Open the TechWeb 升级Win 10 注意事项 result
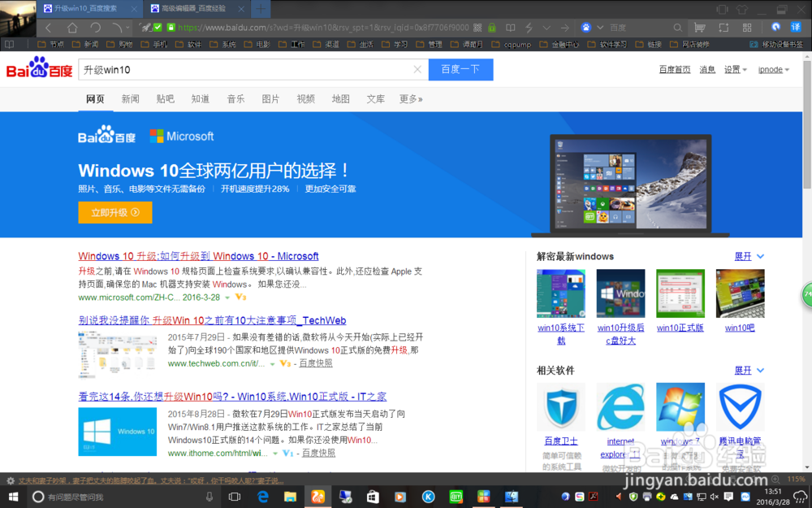Viewport: 812px width, 508px height. tap(212, 320)
